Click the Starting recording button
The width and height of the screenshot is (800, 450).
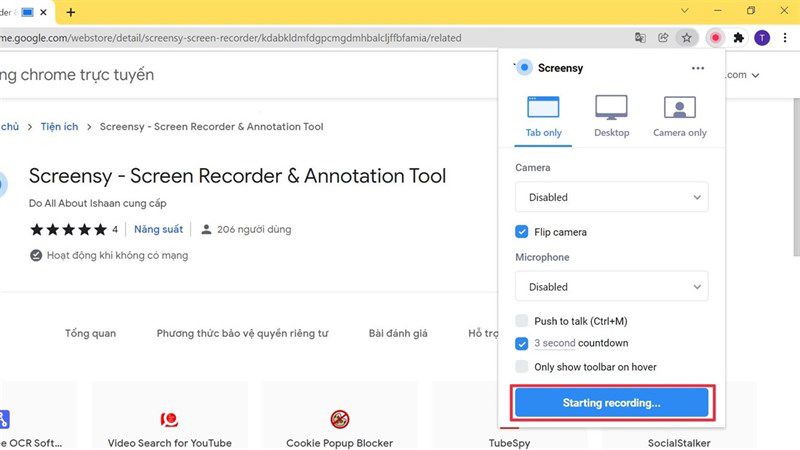coord(611,403)
